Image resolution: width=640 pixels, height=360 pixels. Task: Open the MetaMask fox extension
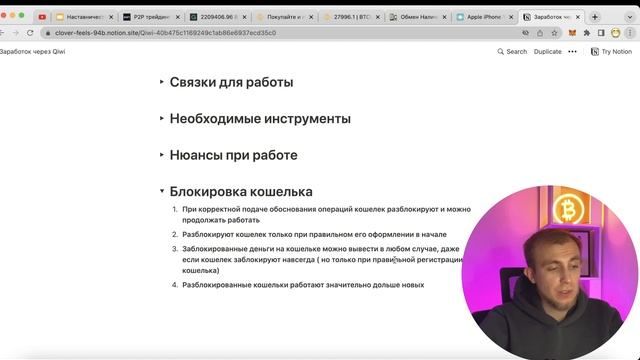[x=572, y=33]
